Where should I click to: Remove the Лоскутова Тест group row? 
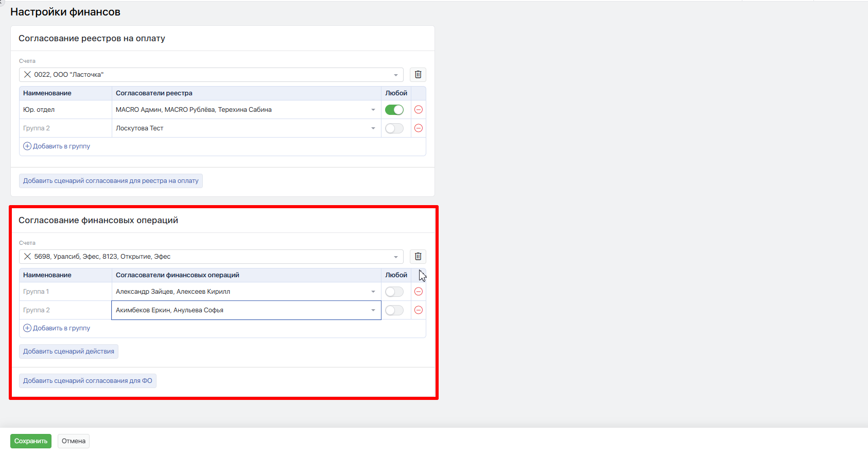[419, 128]
